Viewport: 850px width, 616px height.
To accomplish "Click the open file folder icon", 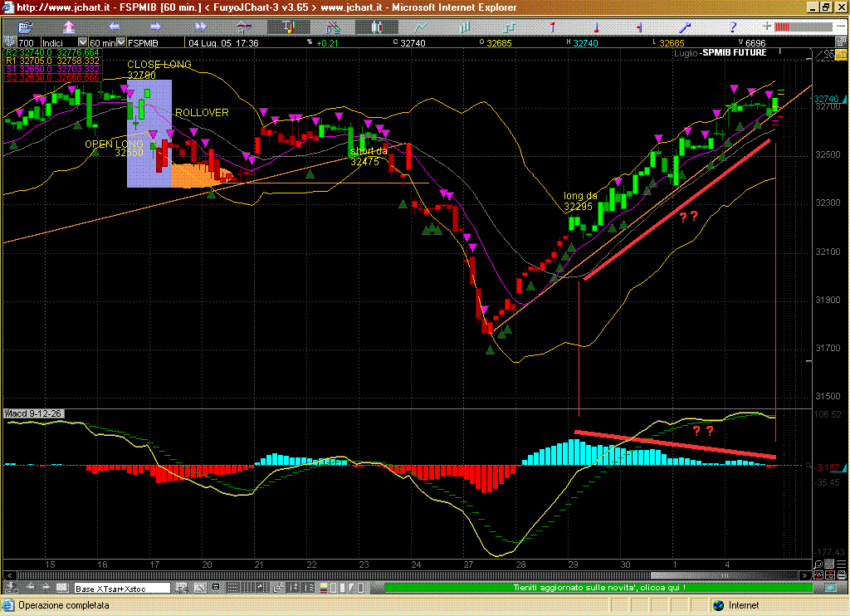I will (x=26, y=27).
